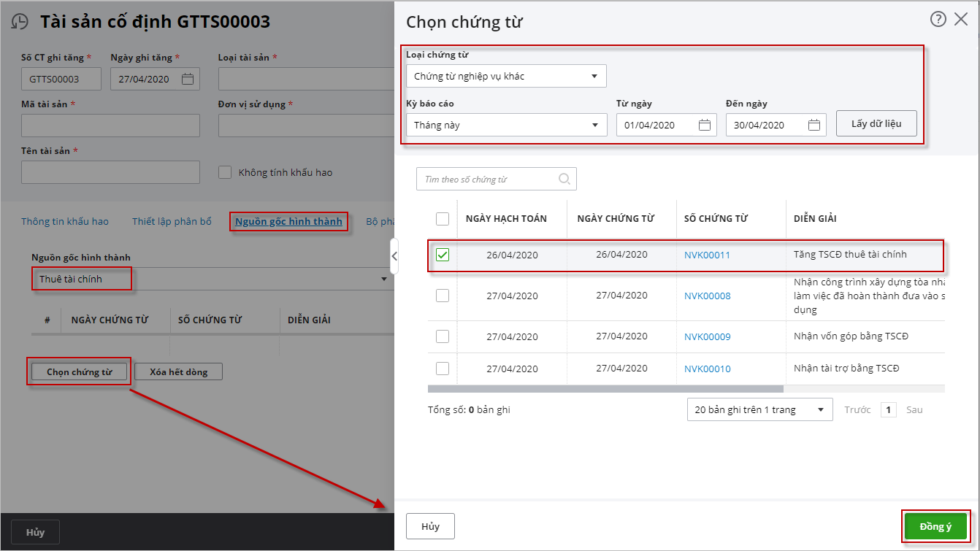
Task: Click the Từ ngày date field
Action: 667,125
